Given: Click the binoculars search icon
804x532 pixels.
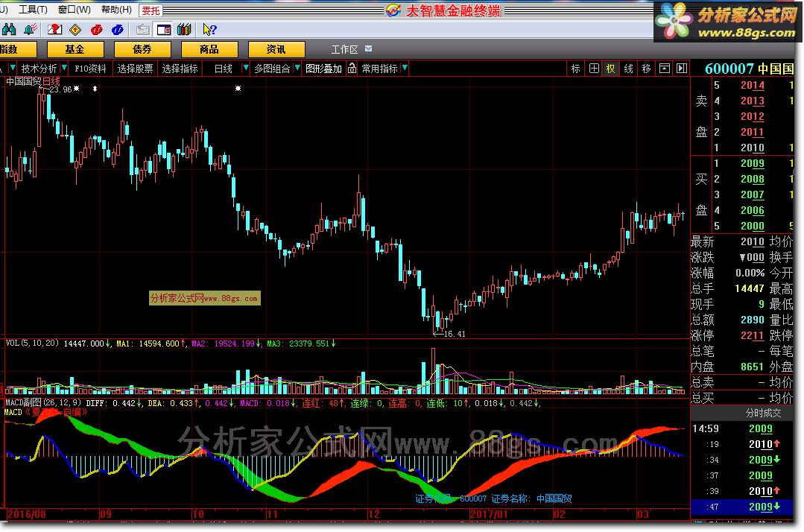Looking at the screenshot, I should click(x=9, y=30).
